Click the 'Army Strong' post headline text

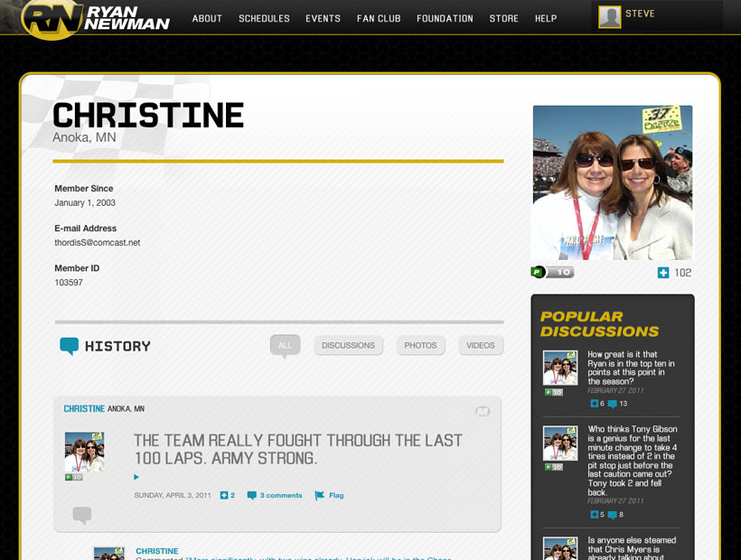(297, 449)
